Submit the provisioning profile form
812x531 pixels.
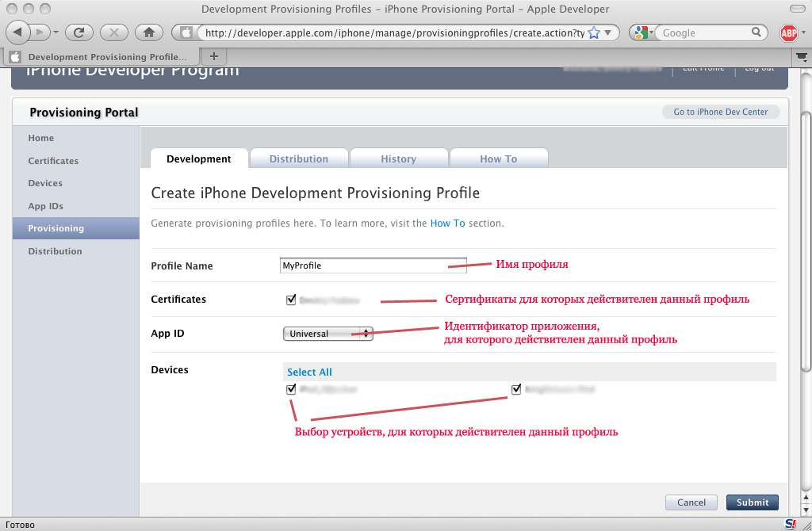coord(752,502)
